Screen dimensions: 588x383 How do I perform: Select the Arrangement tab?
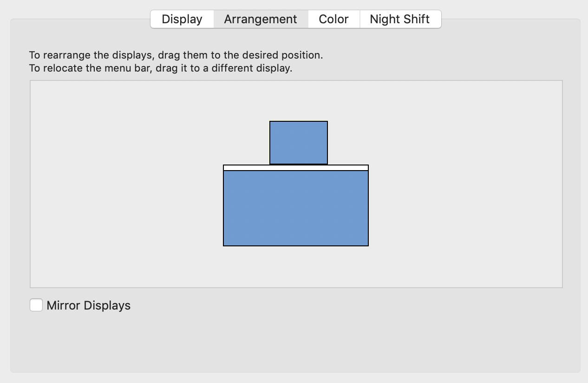point(261,19)
